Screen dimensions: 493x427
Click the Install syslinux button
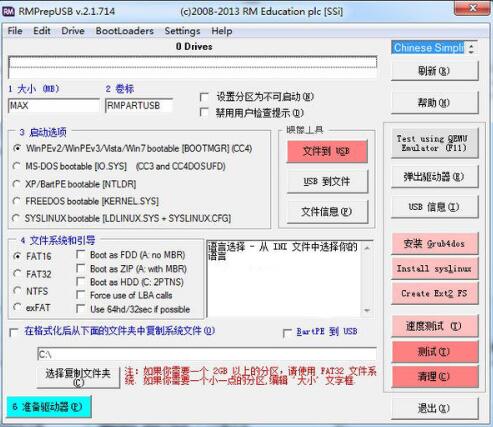pyautogui.click(x=434, y=268)
